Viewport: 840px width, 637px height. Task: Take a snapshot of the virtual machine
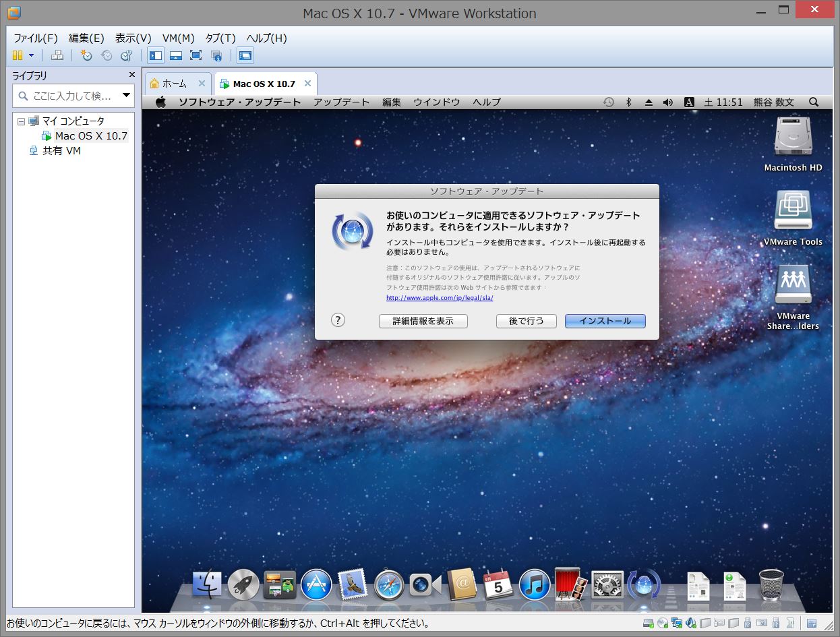(86, 55)
